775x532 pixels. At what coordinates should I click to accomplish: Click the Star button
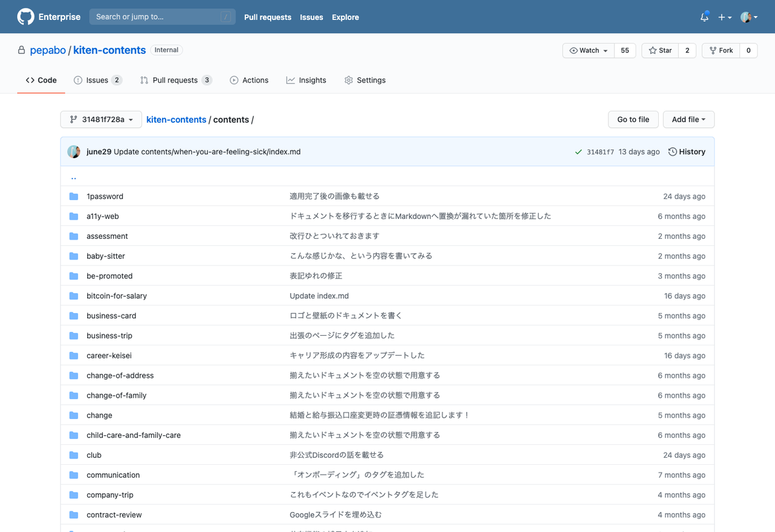pos(660,50)
